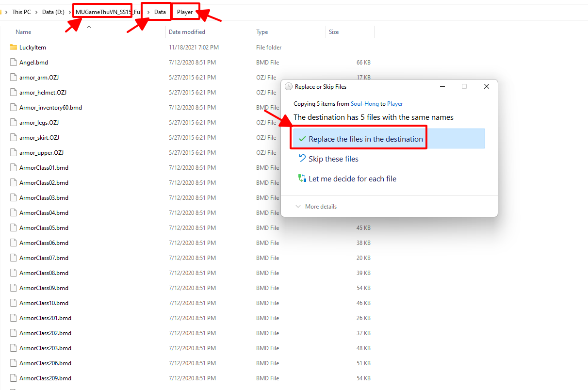Screen dimensions: 588x390
Task: Select the Angel.bmd file icon
Action: (x=14, y=63)
